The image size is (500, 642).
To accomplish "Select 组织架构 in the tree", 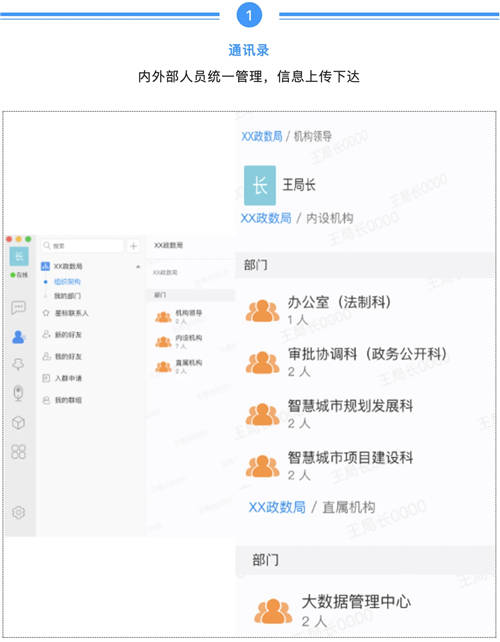I will [67, 282].
